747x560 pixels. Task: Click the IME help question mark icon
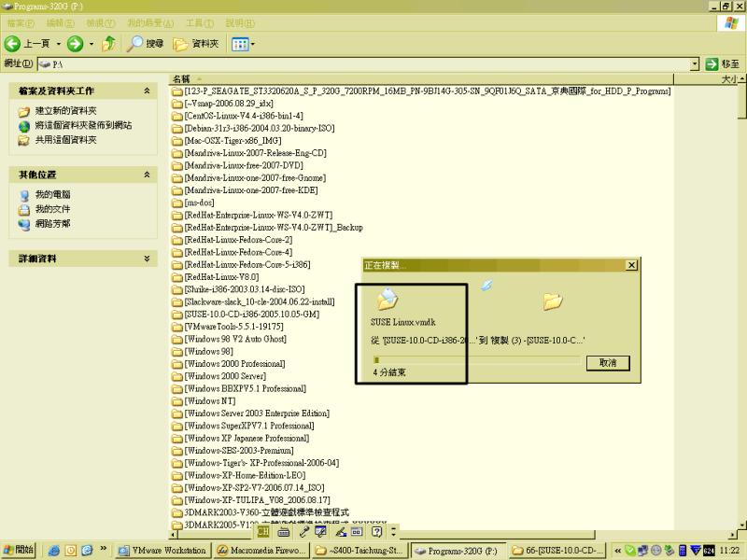377,531
